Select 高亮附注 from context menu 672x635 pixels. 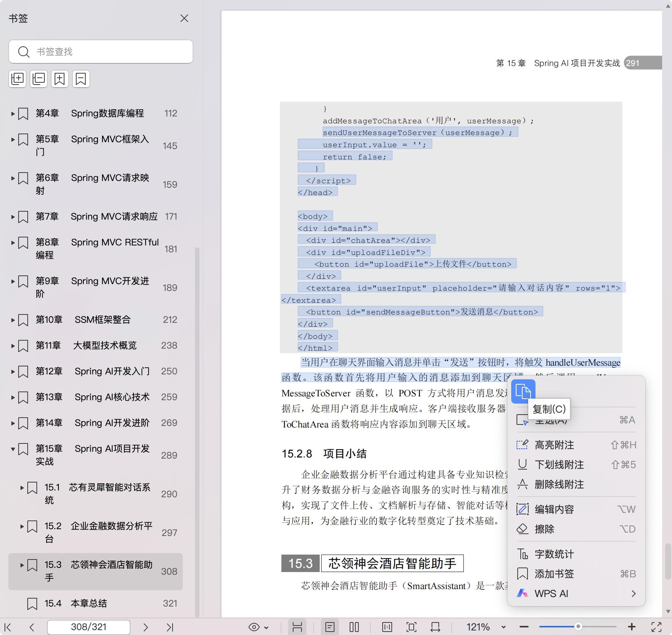pos(554,445)
